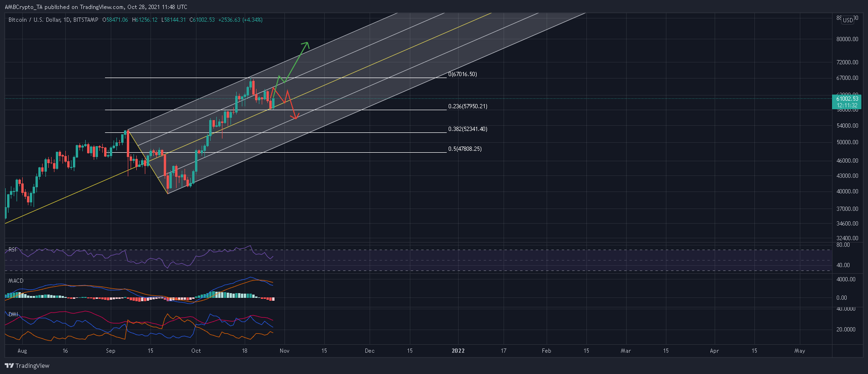Viewport: 868px width, 374px height.
Task: Click the May label on time axis
Action: tap(800, 351)
